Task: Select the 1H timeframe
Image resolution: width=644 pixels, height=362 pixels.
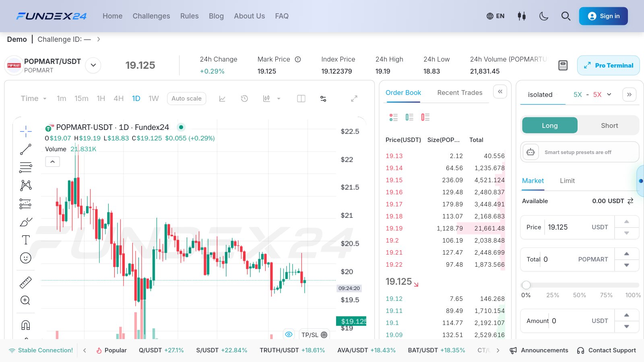Action: [101, 99]
